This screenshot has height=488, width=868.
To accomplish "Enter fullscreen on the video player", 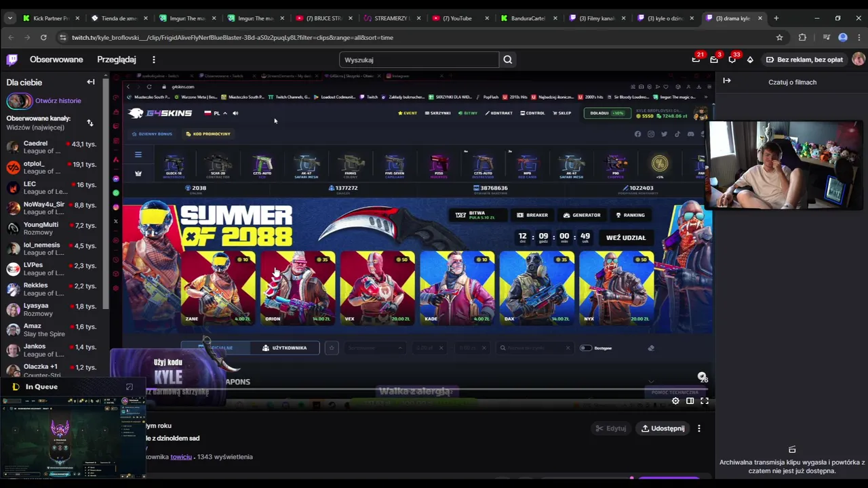I will point(705,401).
